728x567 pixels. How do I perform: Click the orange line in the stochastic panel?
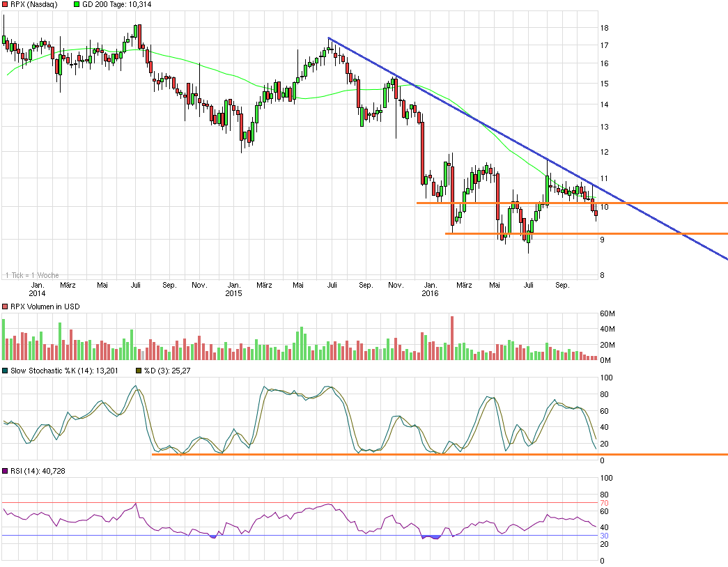click(418, 455)
